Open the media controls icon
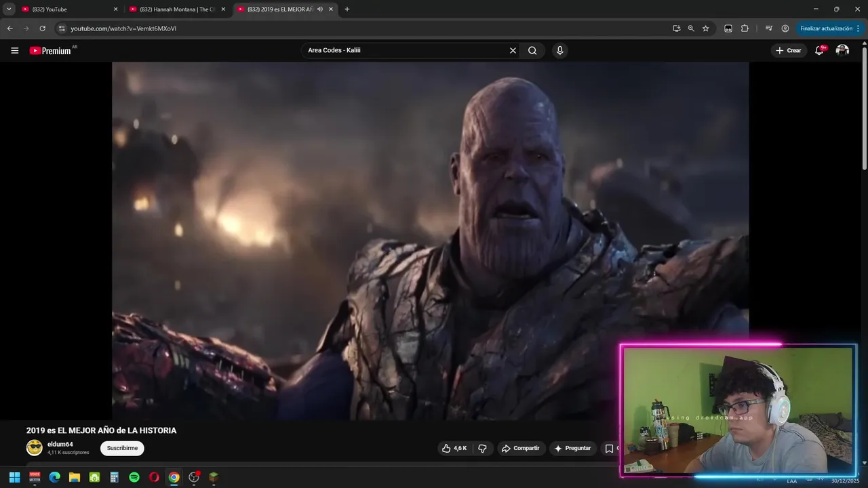868x488 pixels. point(768,28)
